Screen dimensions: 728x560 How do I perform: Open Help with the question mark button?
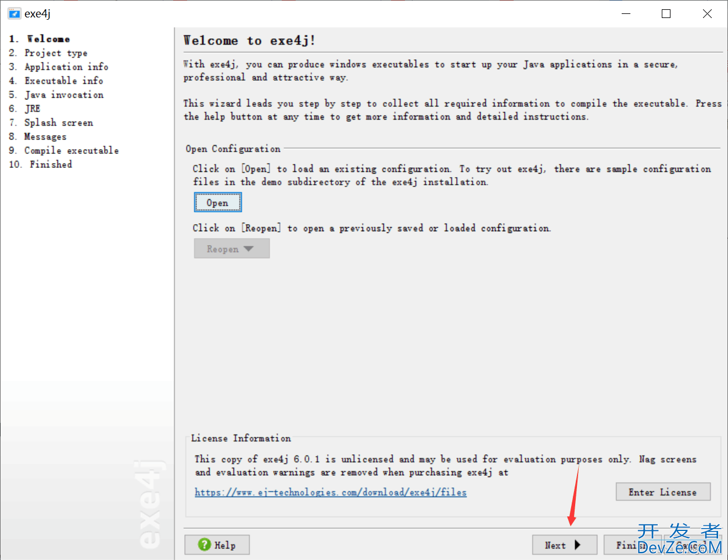point(217,545)
